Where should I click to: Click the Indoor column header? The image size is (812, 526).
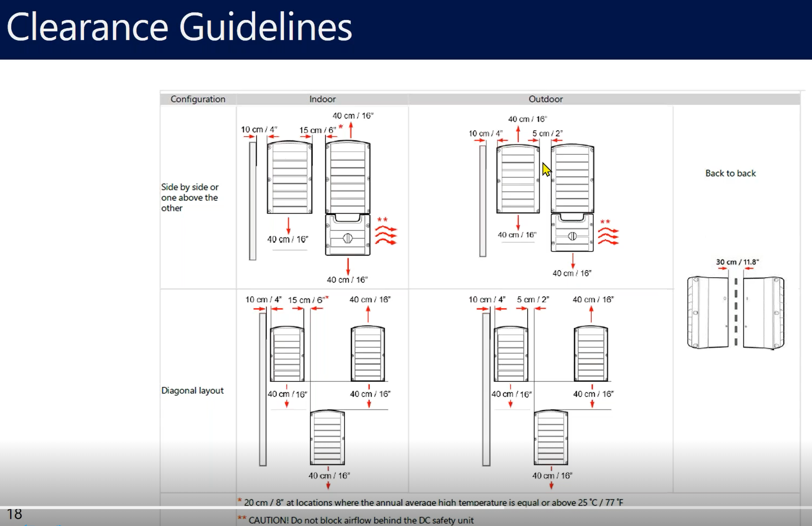322,99
